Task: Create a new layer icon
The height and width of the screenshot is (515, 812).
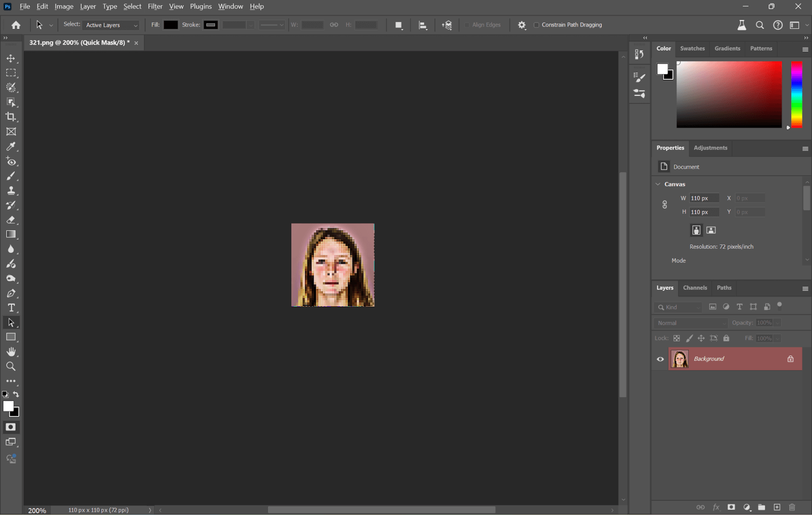Action: (x=777, y=507)
